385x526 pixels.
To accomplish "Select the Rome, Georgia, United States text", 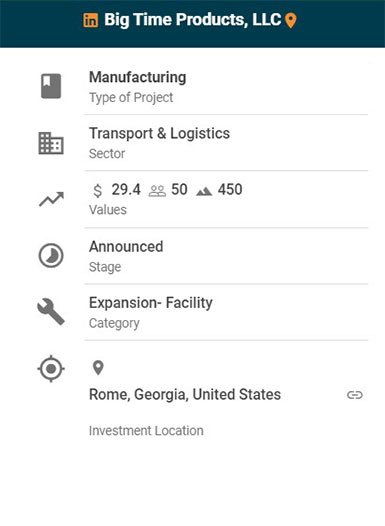I will [x=185, y=394].
